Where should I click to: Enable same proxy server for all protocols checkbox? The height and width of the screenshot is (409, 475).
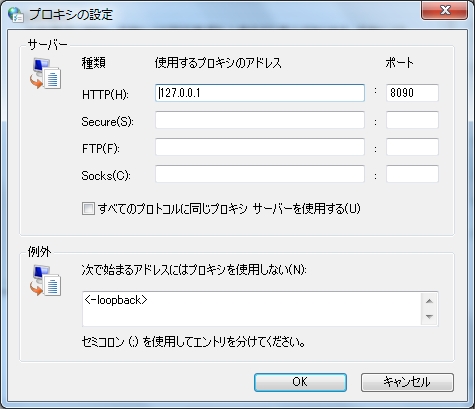click(88, 209)
